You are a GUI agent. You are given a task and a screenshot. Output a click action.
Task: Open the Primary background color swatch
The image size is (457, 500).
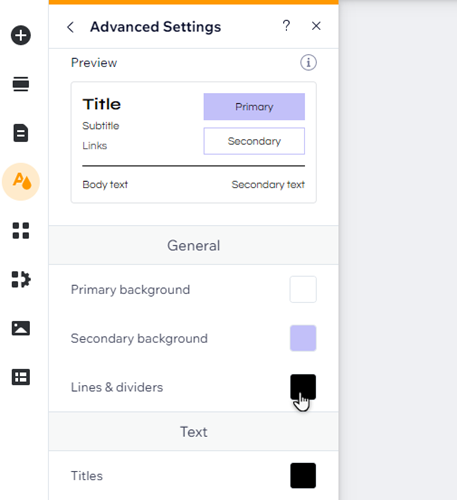coord(303,289)
